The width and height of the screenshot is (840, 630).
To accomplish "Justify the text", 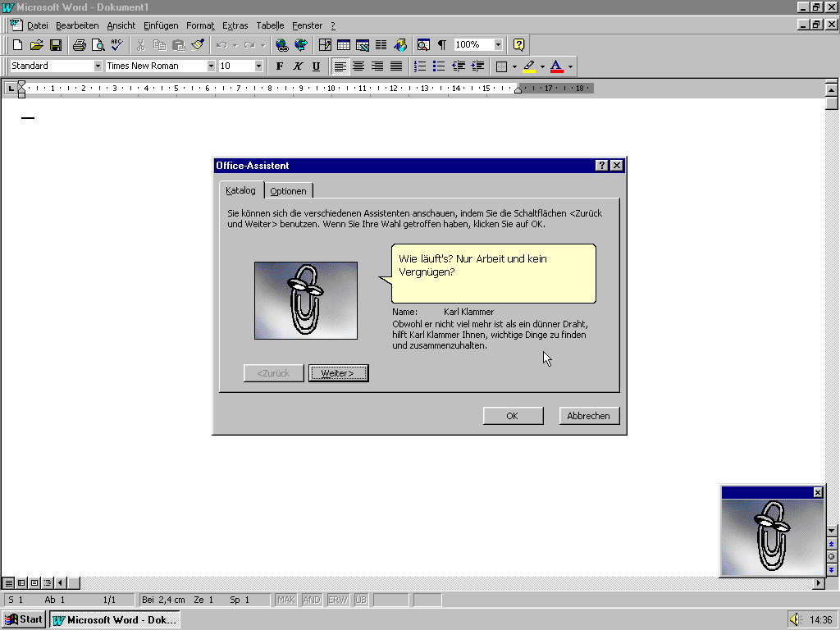I will 396,66.
